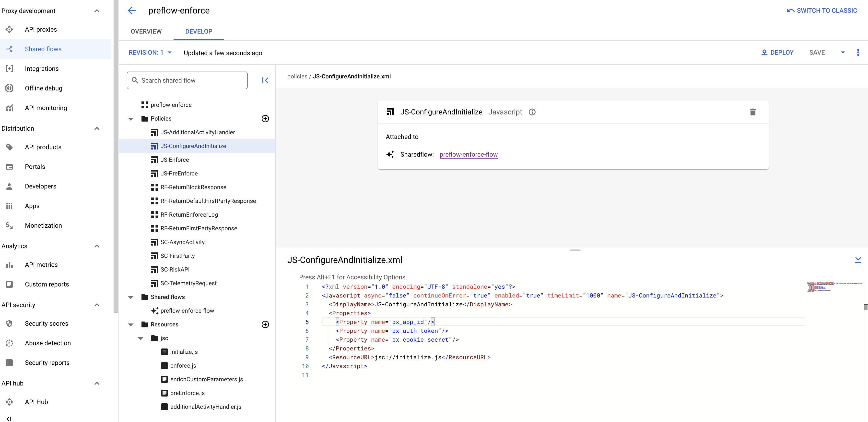Click the pane resize divider handle
Screen dimensions: 868x422
(575, 250)
